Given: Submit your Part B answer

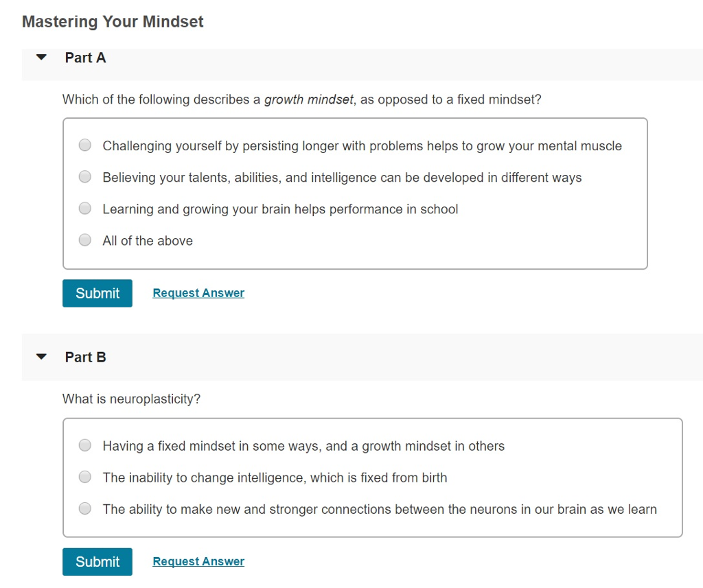Looking at the screenshot, I should point(97,561).
